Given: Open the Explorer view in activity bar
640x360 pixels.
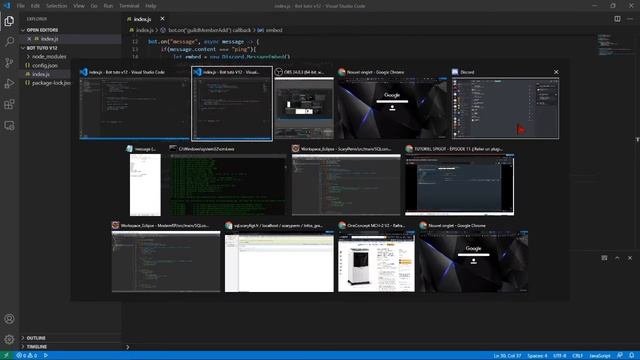Looking at the screenshot, I should (x=9, y=21).
